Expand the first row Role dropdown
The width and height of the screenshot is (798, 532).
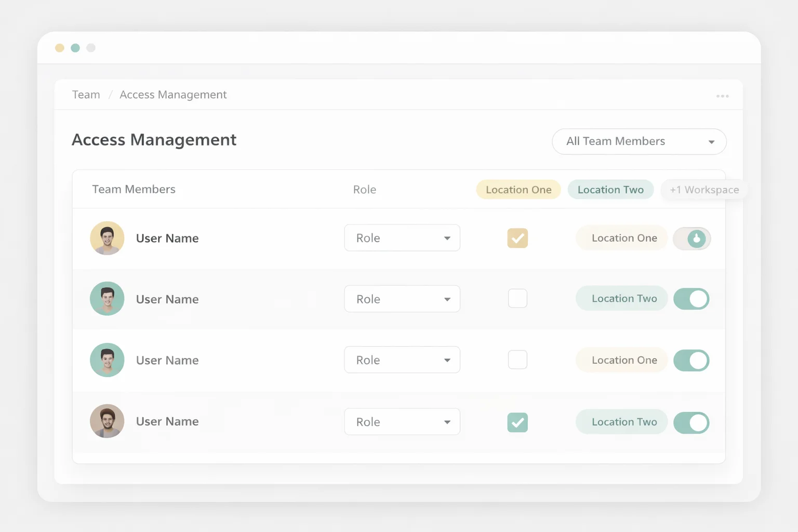[x=402, y=238]
